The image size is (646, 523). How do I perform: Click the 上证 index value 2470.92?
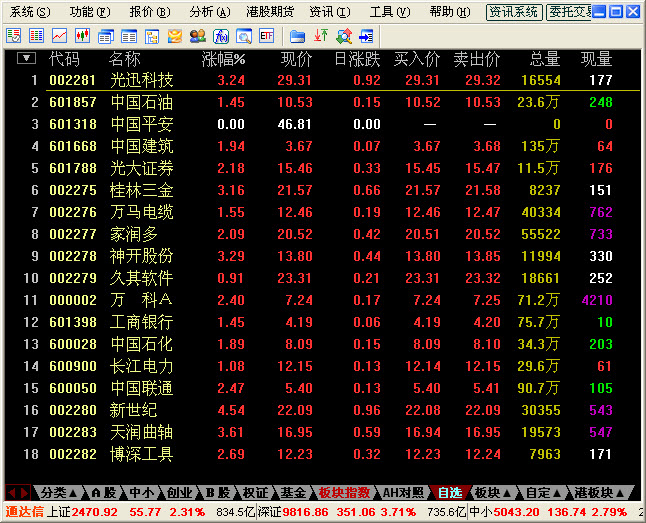(94, 512)
